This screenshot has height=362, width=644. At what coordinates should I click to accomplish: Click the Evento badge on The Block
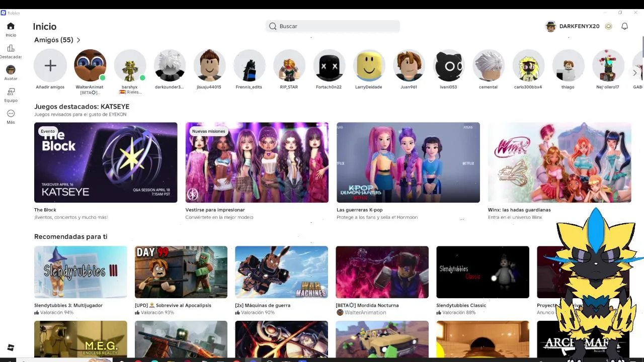click(x=48, y=131)
